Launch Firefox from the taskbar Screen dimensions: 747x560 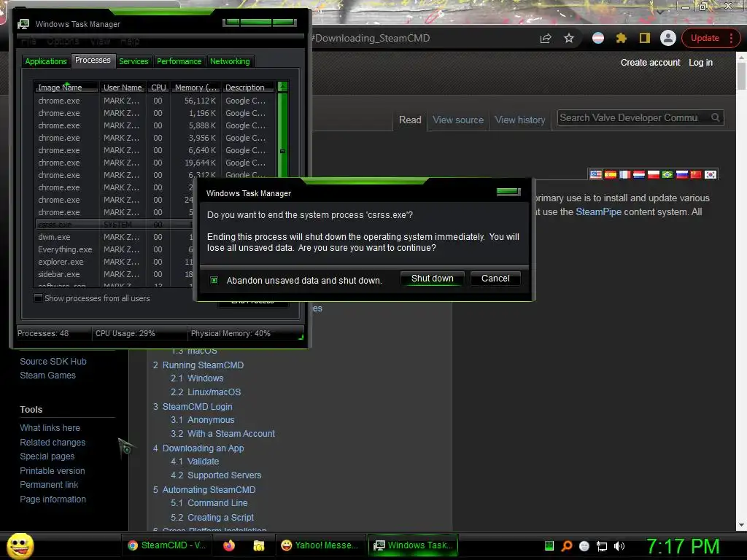click(229, 545)
